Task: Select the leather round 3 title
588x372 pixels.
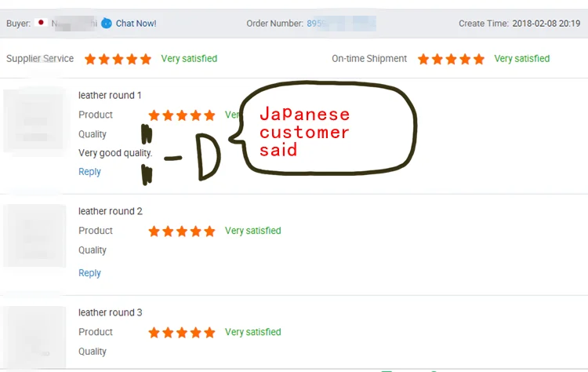Action: pyautogui.click(x=111, y=312)
